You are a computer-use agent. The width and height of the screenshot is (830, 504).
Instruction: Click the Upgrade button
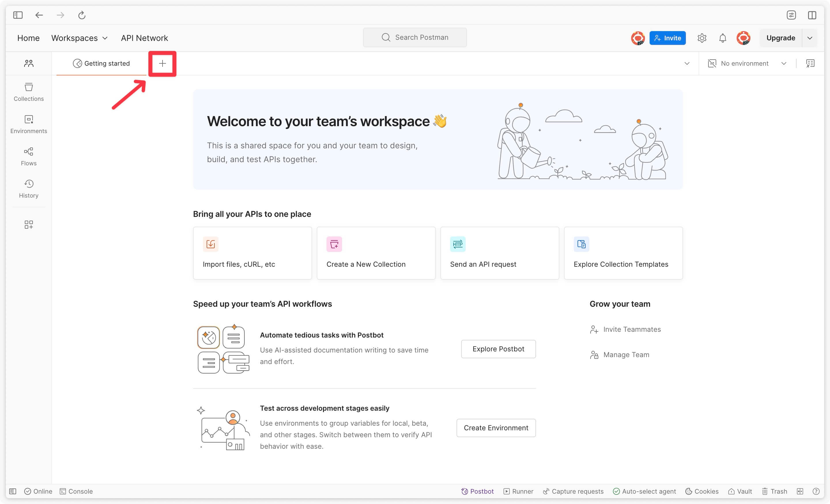(x=781, y=38)
